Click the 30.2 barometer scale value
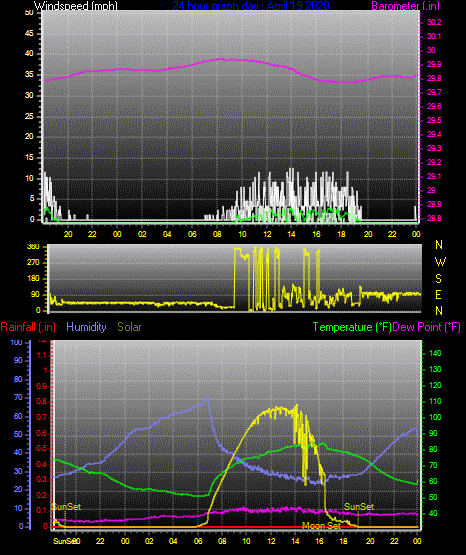The image size is (466, 555). pyautogui.click(x=434, y=22)
